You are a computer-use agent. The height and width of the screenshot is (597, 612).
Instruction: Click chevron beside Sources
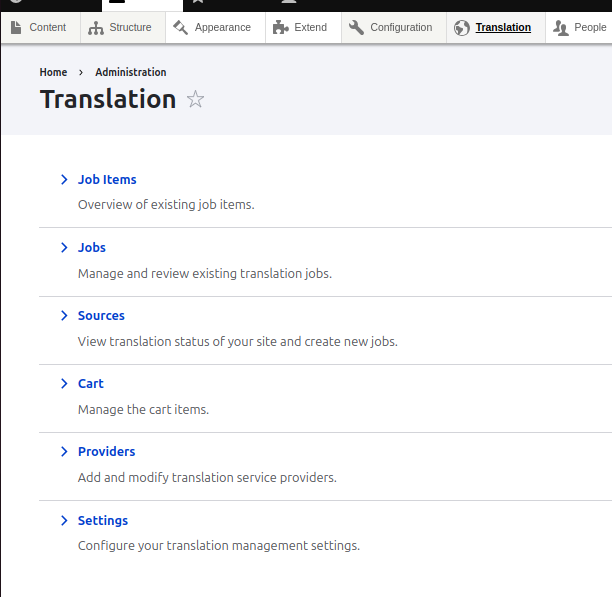64,316
